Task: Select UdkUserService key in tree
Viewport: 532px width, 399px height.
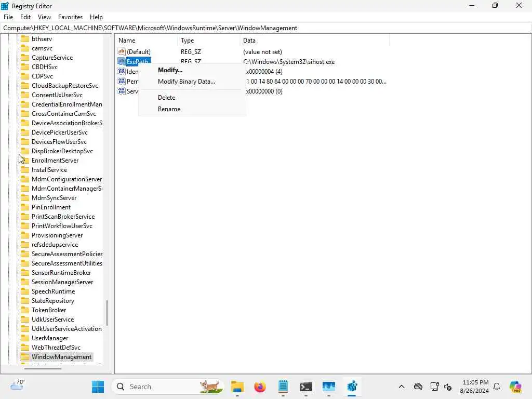Action: click(52, 320)
